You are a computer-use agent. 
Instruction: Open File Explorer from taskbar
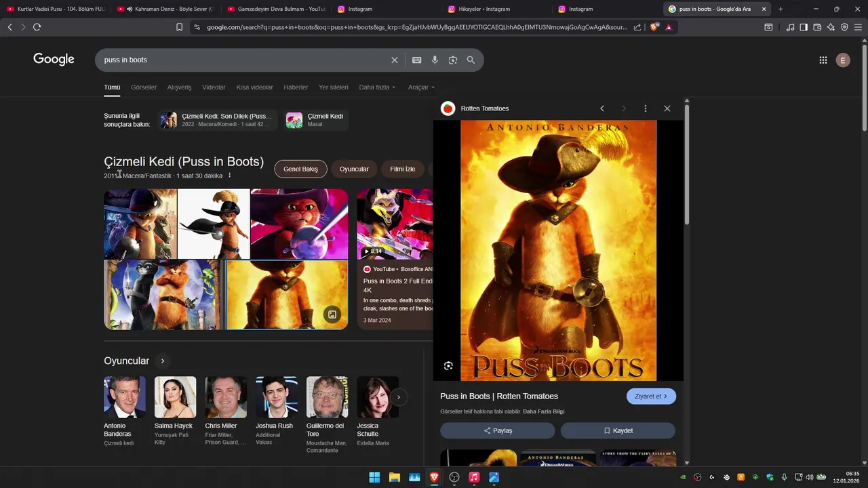coord(394,477)
